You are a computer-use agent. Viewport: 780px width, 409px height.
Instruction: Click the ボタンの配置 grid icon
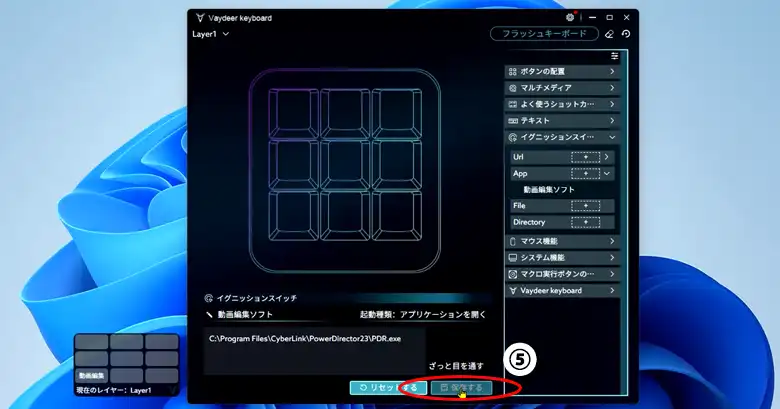[x=513, y=72]
